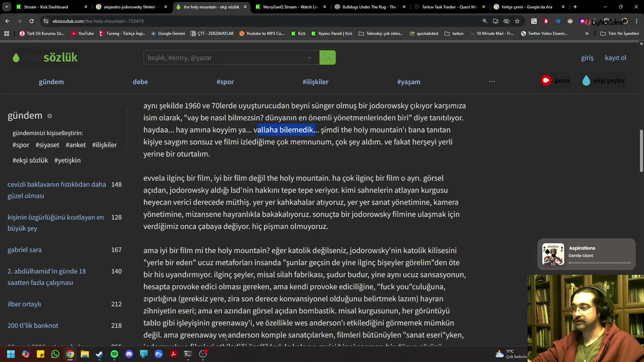644x362 pixels.
Task: Switch to the #ilişkiler channel tab
Action: [315, 81]
